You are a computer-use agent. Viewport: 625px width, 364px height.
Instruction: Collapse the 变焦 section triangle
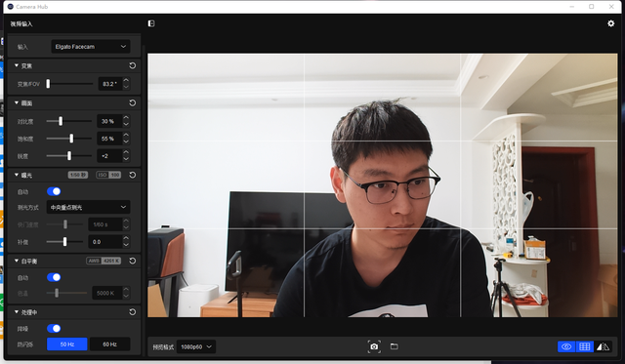tap(17, 65)
